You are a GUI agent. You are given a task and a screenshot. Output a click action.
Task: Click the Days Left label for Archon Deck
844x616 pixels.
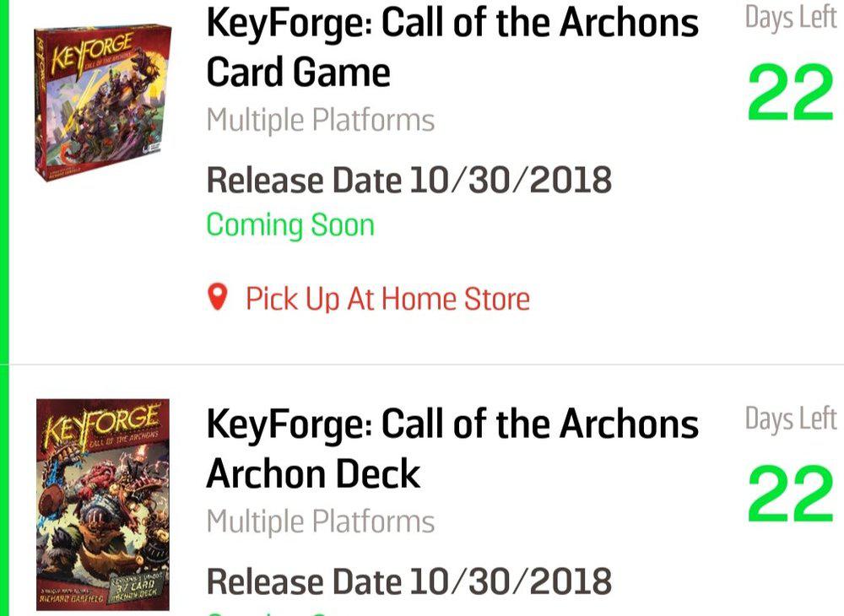[x=790, y=419]
